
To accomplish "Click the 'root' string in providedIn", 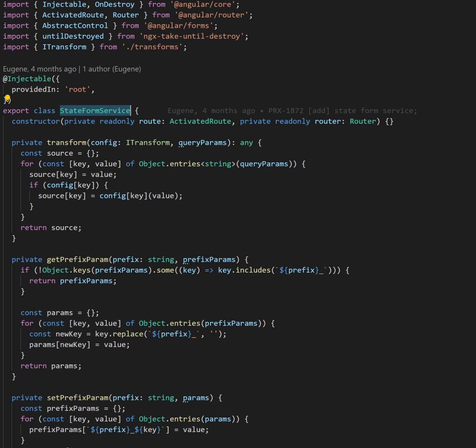I will pos(77,90).
